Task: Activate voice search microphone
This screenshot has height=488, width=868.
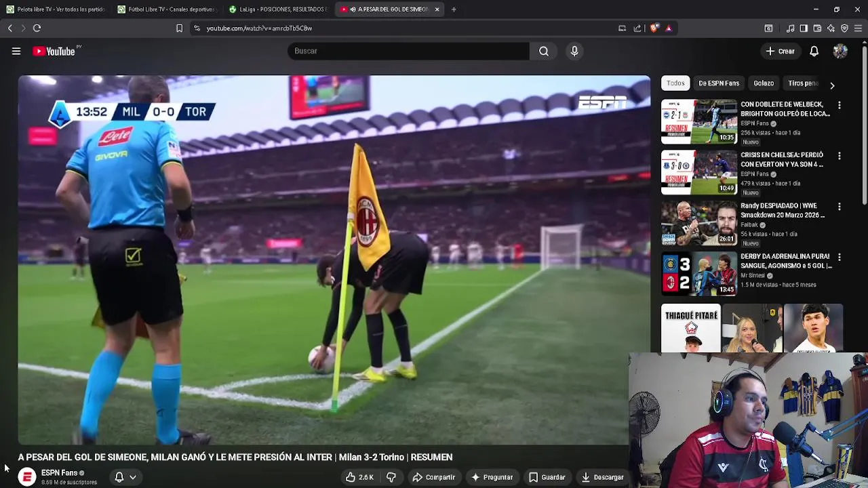Action: (574, 51)
